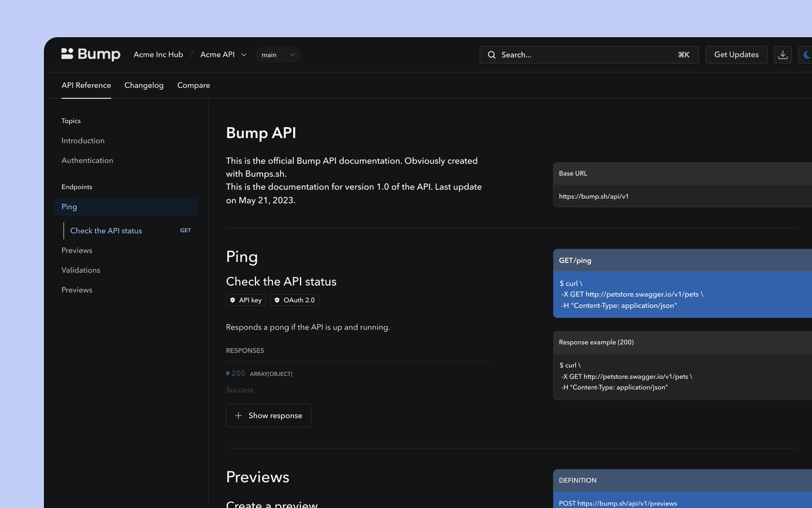
Task: Open the API Reference tab
Action: [x=86, y=85]
